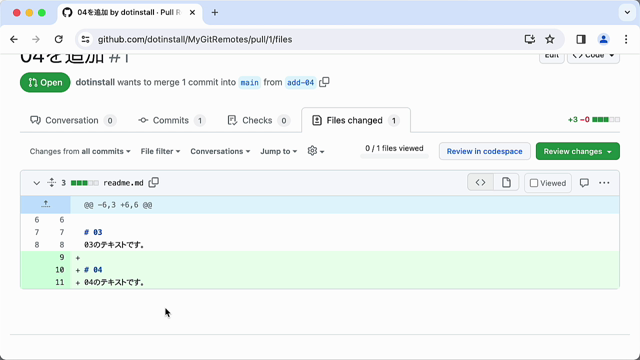
Task: Show rich diff view of readme.md
Action: [x=506, y=182]
